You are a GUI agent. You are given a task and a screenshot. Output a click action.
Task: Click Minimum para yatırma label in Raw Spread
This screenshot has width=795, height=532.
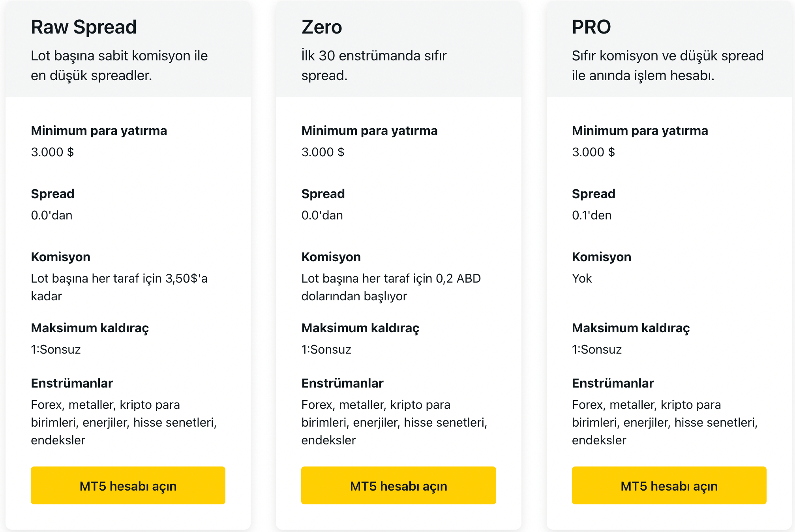tap(99, 131)
